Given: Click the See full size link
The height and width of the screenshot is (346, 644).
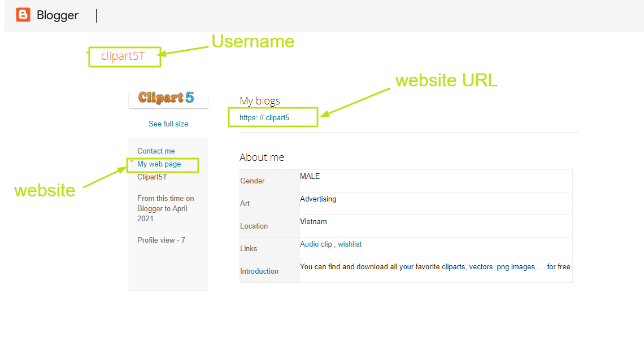Looking at the screenshot, I should [168, 124].
